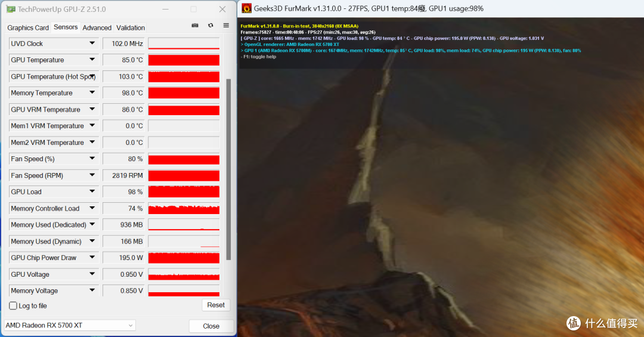
Task: Click the screenshot camera icon in GPU-Z
Action: (x=195, y=26)
